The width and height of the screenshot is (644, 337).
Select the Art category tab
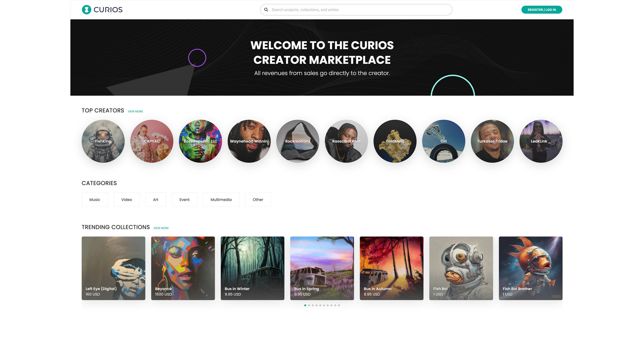[x=155, y=199]
